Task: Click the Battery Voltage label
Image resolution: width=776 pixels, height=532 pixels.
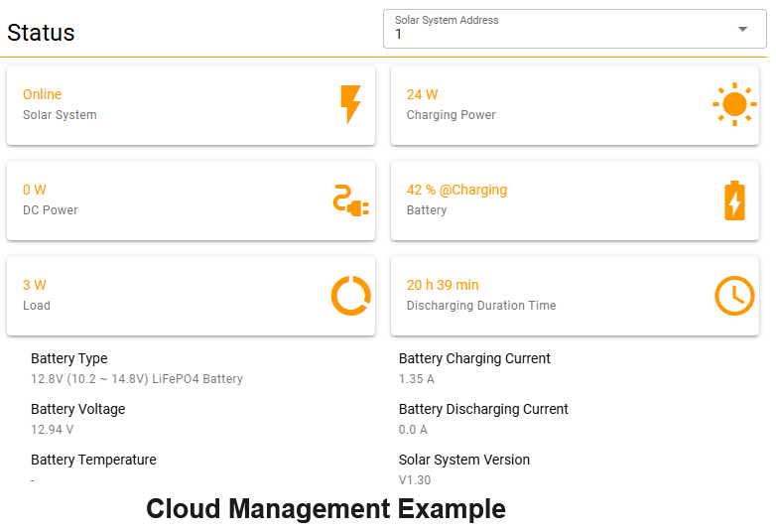Action: click(77, 409)
